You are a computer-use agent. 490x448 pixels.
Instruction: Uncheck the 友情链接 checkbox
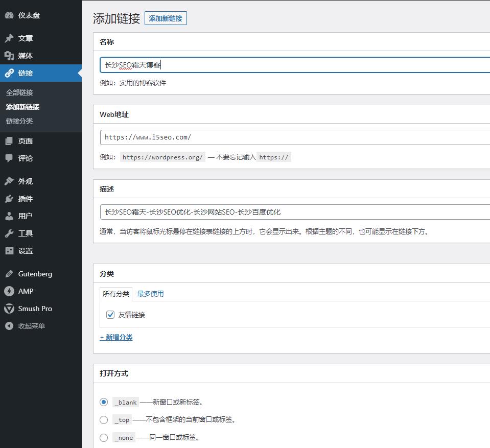(x=110, y=315)
